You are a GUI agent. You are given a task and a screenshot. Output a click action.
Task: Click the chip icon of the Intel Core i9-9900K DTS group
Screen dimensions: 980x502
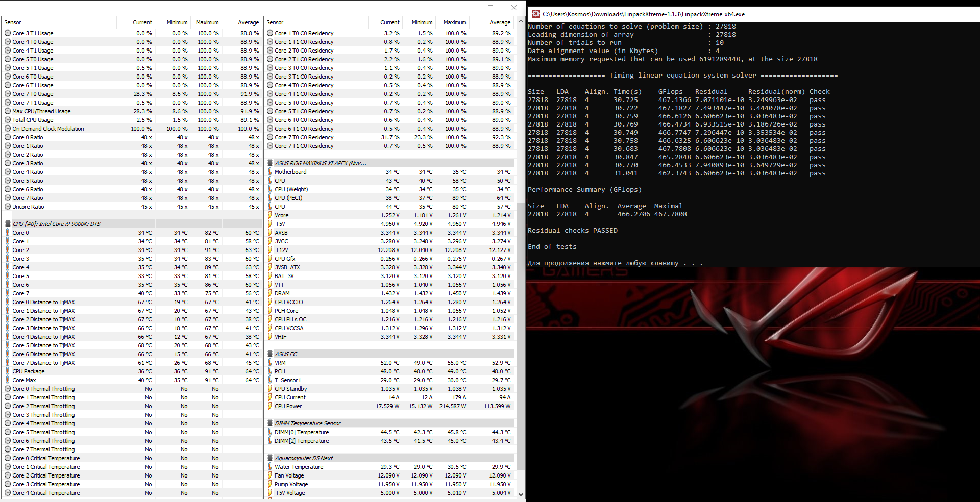coord(8,224)
